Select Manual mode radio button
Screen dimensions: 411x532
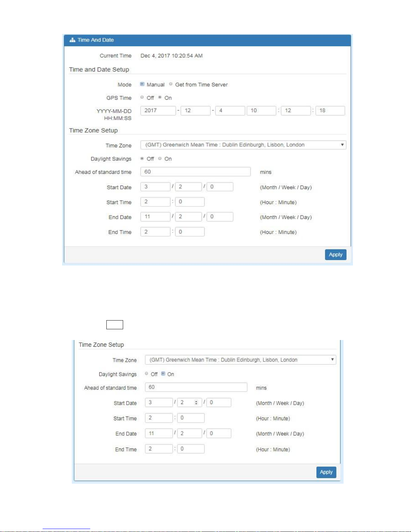(x=142, y=84)
